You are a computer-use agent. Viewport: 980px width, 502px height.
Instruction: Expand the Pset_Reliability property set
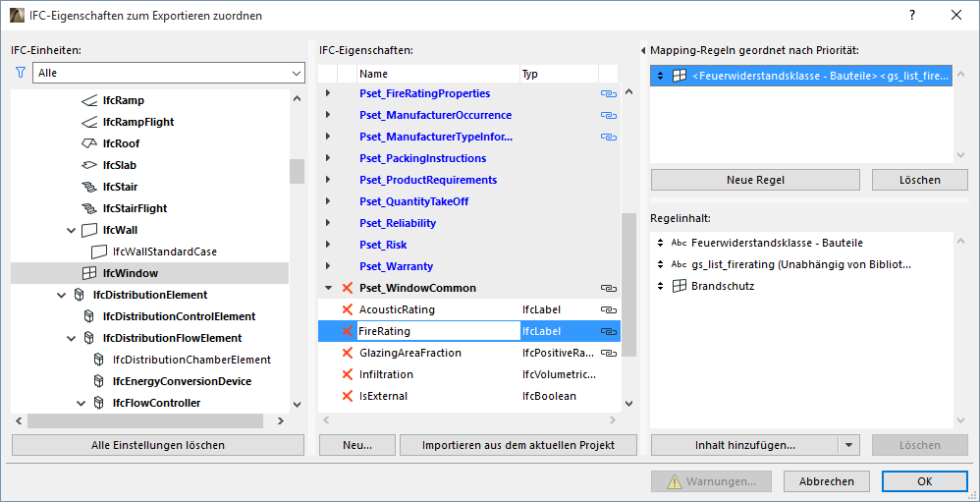pyautogui.click(x=328, y=223)
